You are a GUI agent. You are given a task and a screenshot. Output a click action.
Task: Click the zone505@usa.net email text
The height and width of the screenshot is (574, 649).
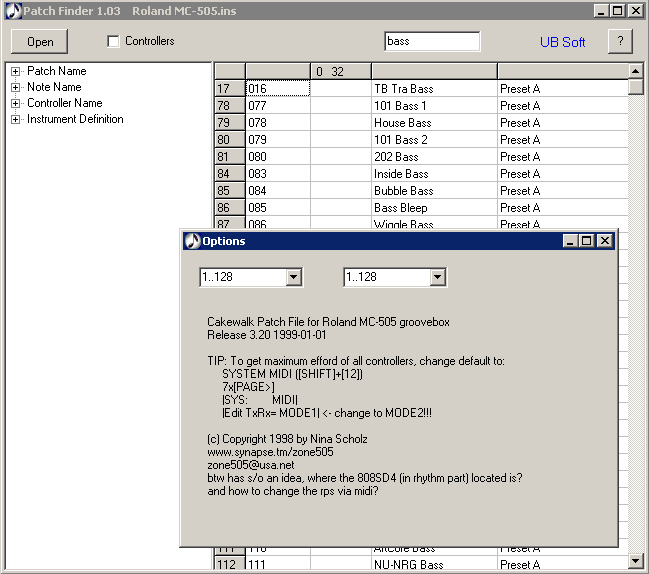pos(251,465)
